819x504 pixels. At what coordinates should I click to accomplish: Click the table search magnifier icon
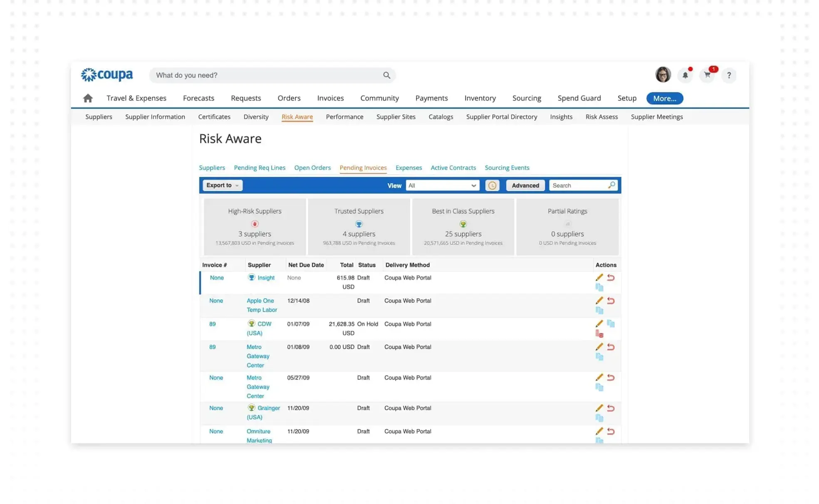point(611,185)
